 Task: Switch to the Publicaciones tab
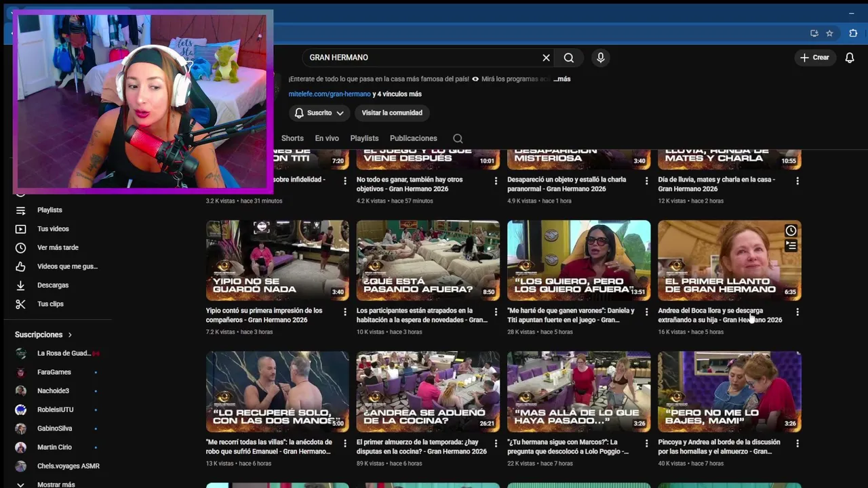point(413,138)
